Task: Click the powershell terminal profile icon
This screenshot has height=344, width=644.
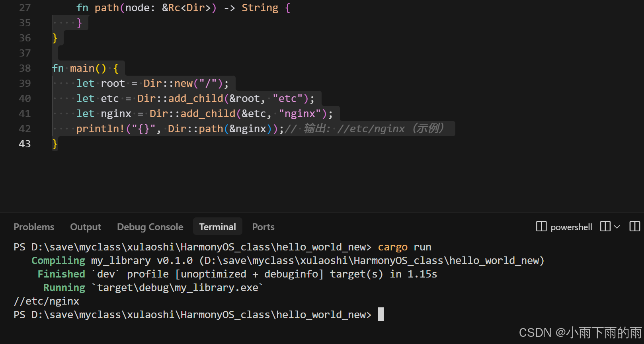Action: click(x=541, y=227)
